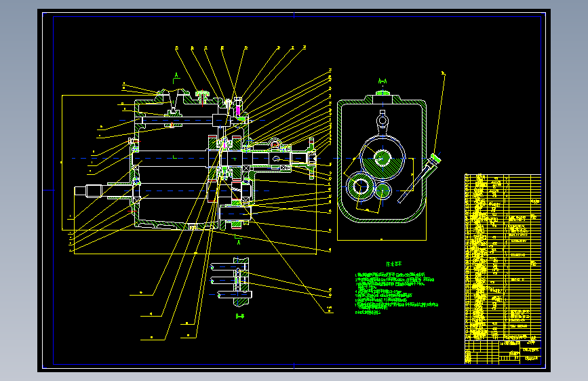This screenshot has height=381, width=588.
Task: Click the lower A cutting-plane marker
Action: (x=238, y=239)
